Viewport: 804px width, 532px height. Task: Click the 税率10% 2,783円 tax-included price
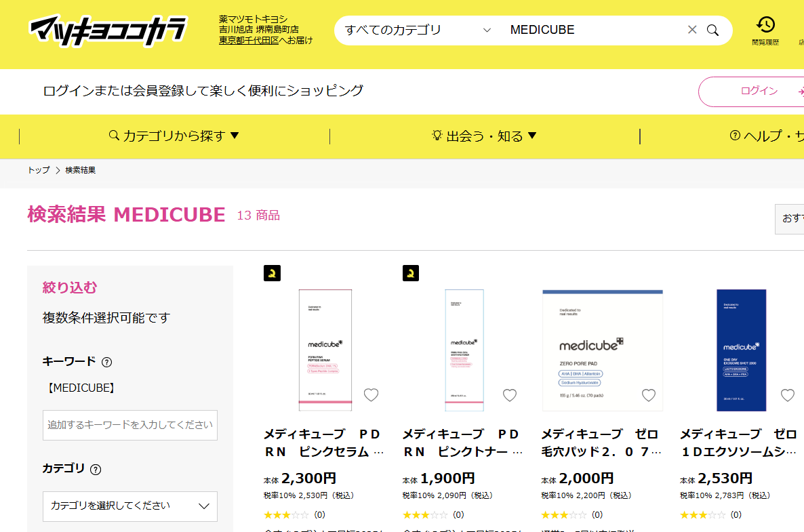[725, 495]
